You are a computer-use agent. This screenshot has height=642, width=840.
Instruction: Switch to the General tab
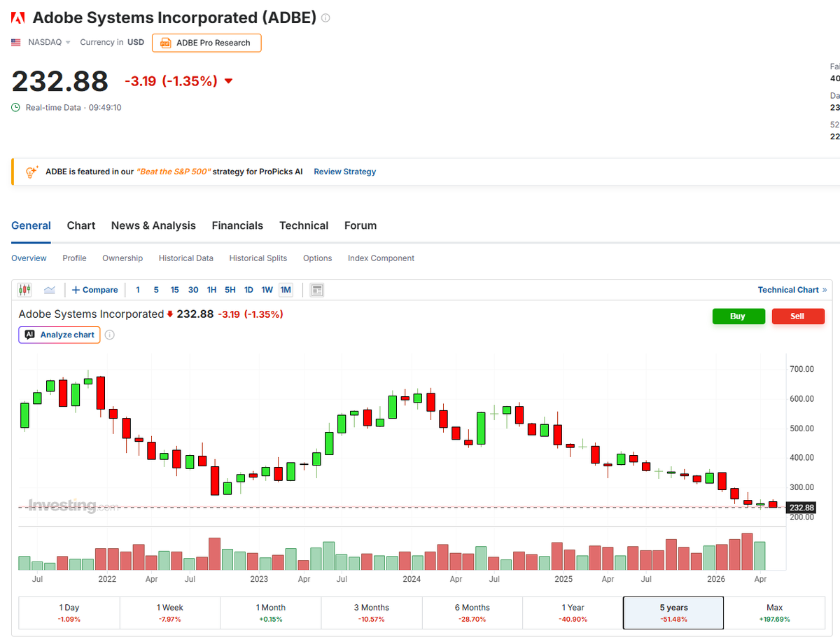31,225
